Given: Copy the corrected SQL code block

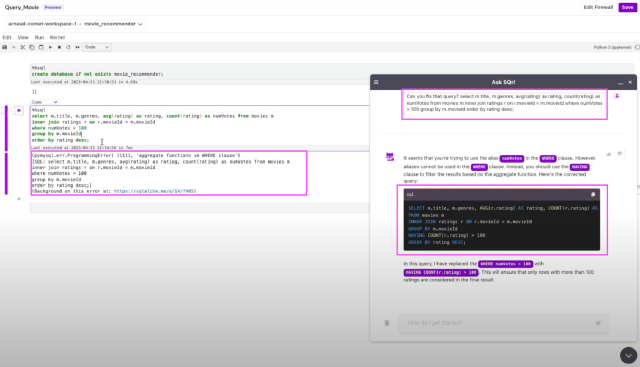Looking at the screenshot, I should [x=593, y=195].
